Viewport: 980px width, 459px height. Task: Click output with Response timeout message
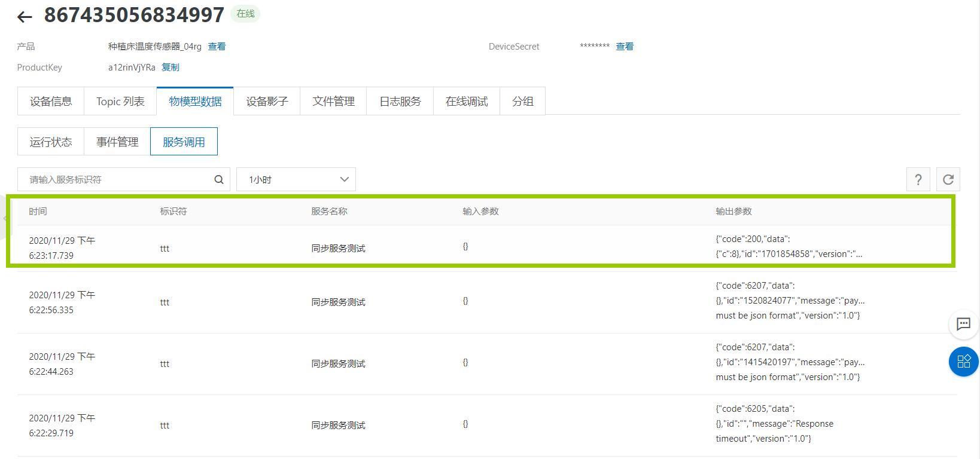[774, 424]
